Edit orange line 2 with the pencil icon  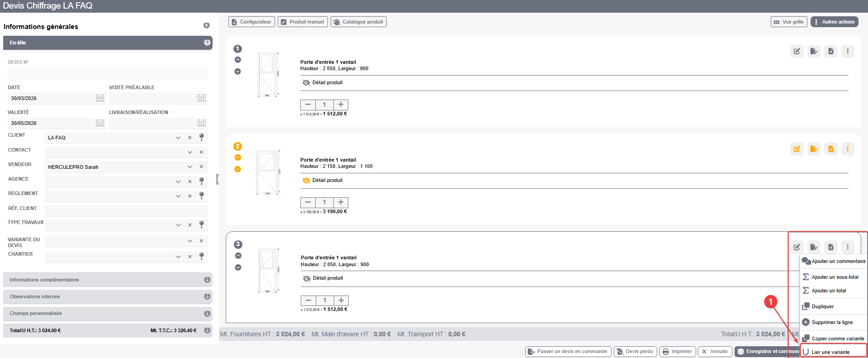[x=797, y=149]
